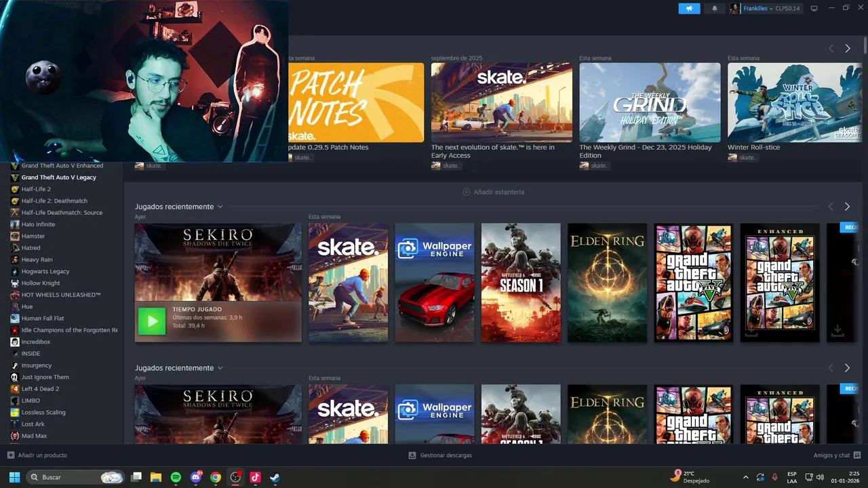Open OBS Studio from the taskbar
868x488 pixels.
[235, 477]
